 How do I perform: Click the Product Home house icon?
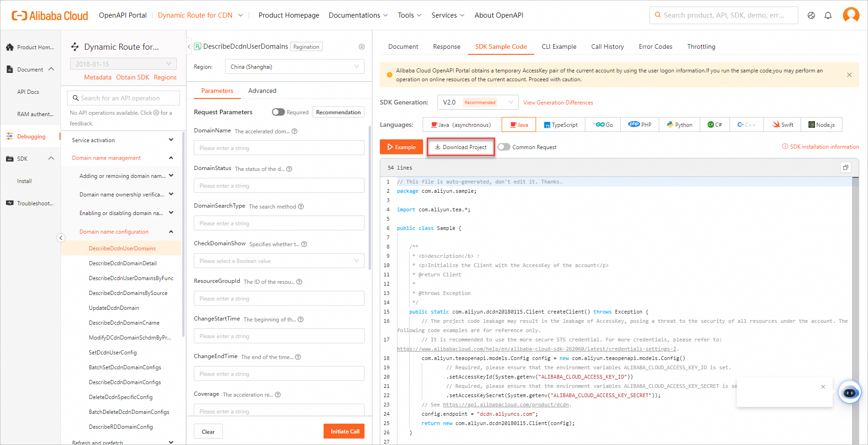(10, 47)
